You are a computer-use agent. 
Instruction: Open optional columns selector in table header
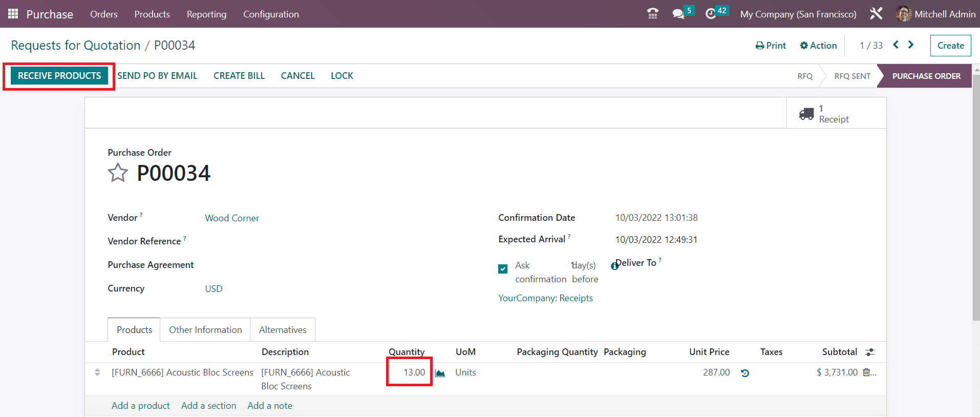pos(869,352)
